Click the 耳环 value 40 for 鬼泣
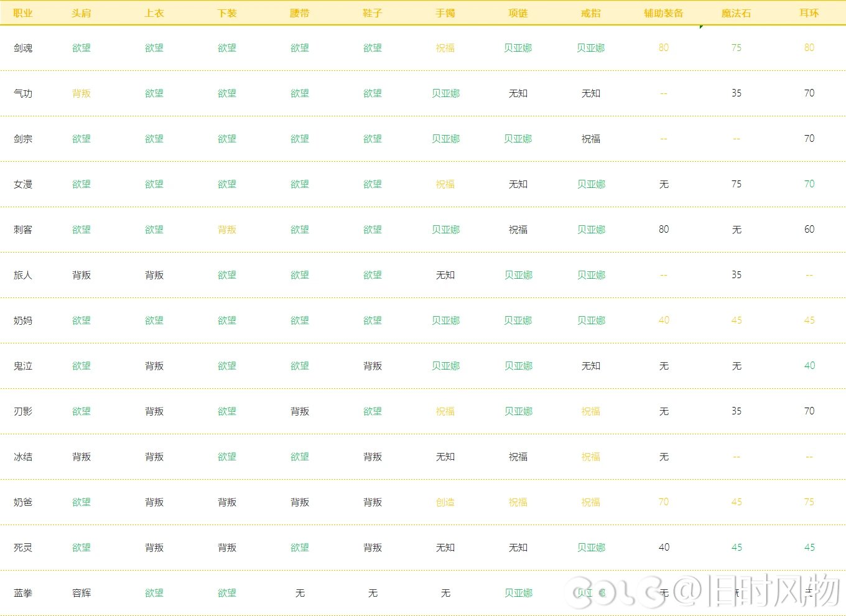The width and height of the screenshot is (846, 616). (x=809, y=366)
